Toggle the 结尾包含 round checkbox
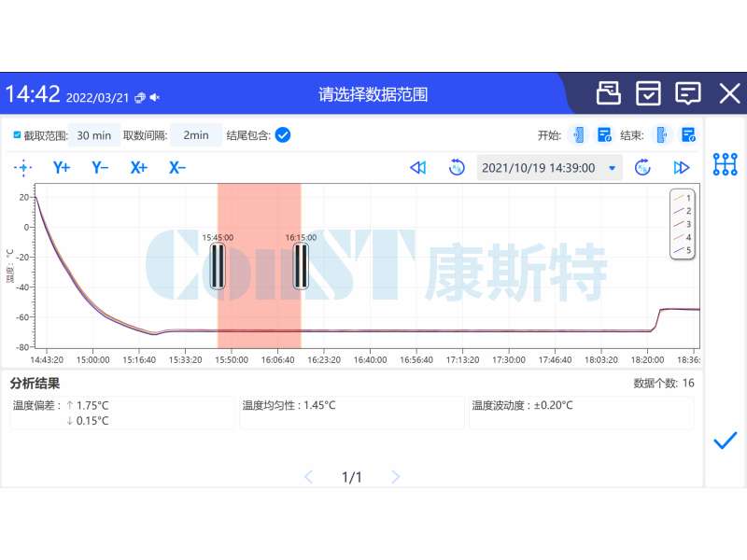 (283, 135)
